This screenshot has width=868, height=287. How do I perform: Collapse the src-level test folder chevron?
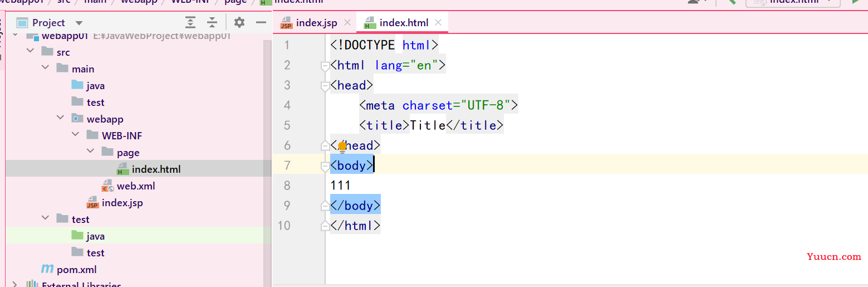[x=45, y=219]
